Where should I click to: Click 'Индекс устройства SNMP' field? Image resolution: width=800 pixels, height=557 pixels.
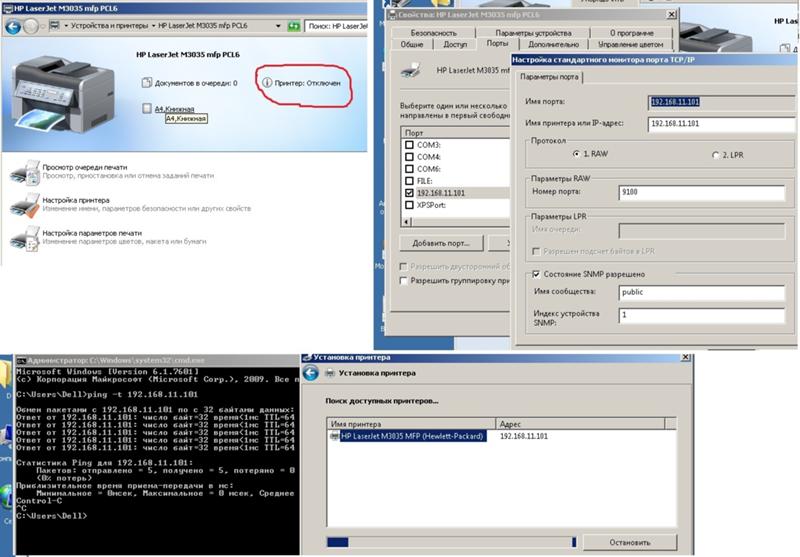point(702,315)
